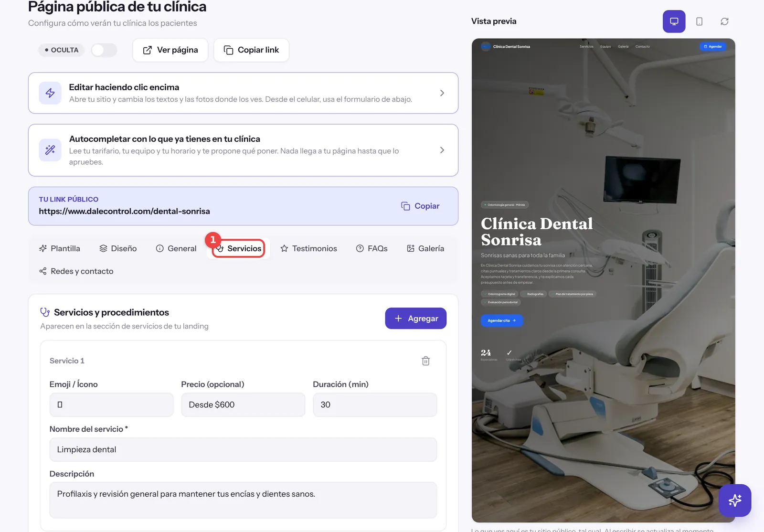Click the Nombre del servicio field
Viewport: 764px width, 532px height.
coord(243,450)
